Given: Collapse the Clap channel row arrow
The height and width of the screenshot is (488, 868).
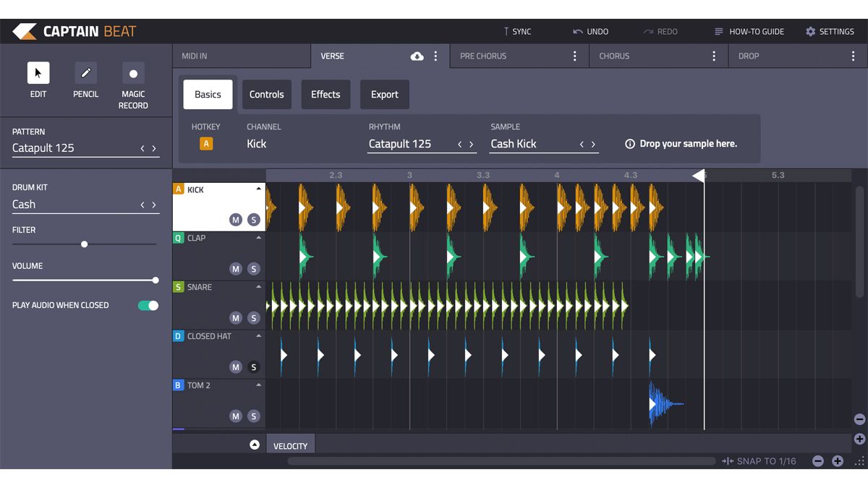Looking at the screenshot, I should (258, 237).
